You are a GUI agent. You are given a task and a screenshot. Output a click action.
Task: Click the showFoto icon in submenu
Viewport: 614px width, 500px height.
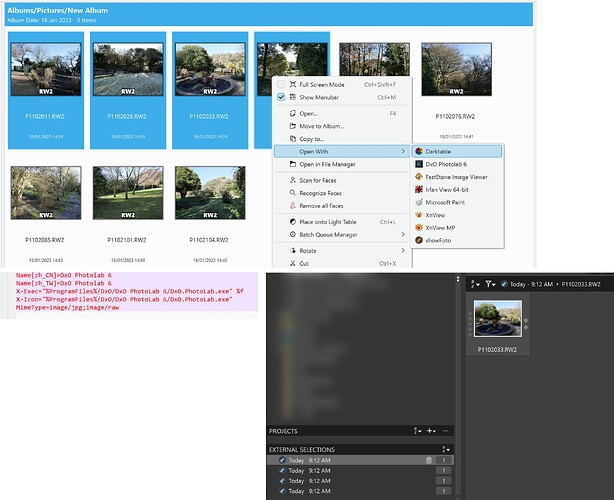[x=419, y=240]
